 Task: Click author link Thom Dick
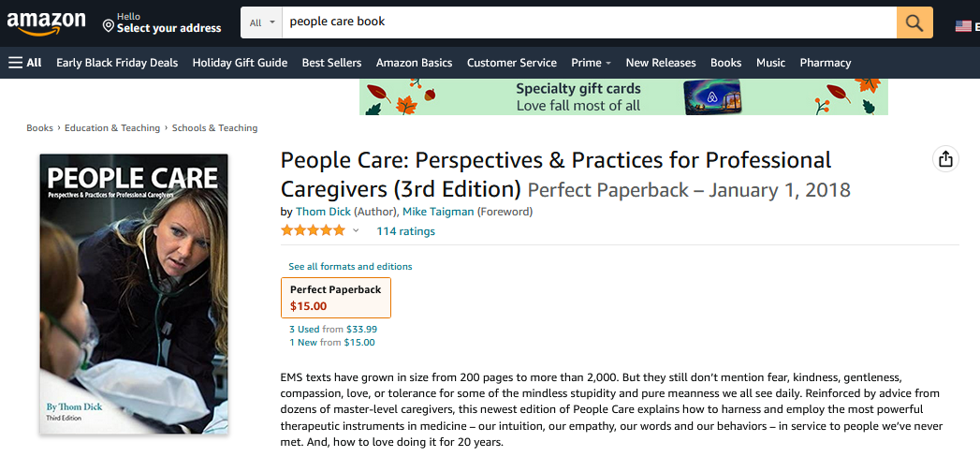click(x=323, y=212)
